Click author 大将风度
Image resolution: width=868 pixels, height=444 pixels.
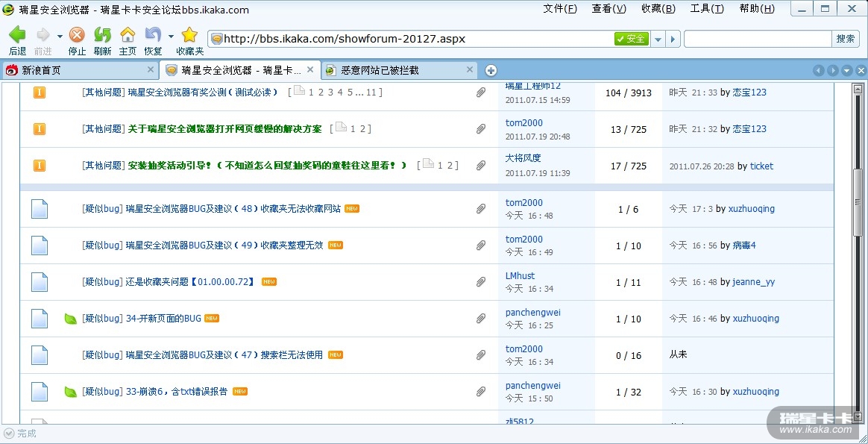click(523, 158)
